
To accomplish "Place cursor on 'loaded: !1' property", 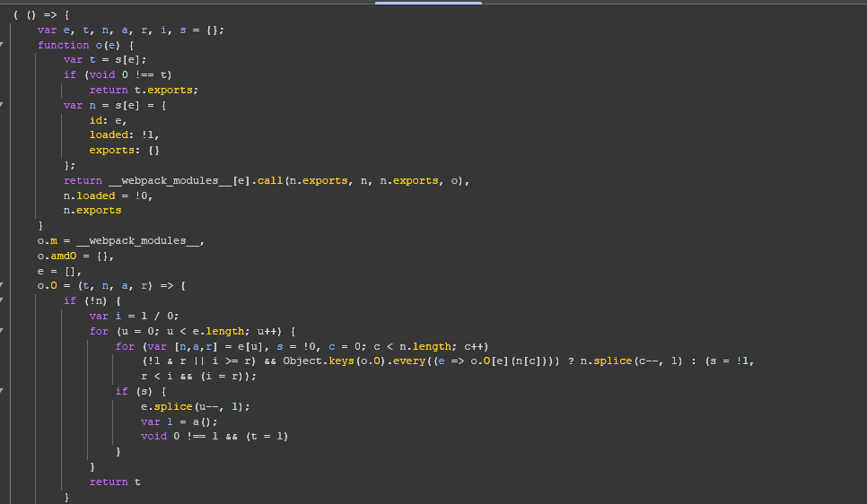I will click(x=124, y=135).
